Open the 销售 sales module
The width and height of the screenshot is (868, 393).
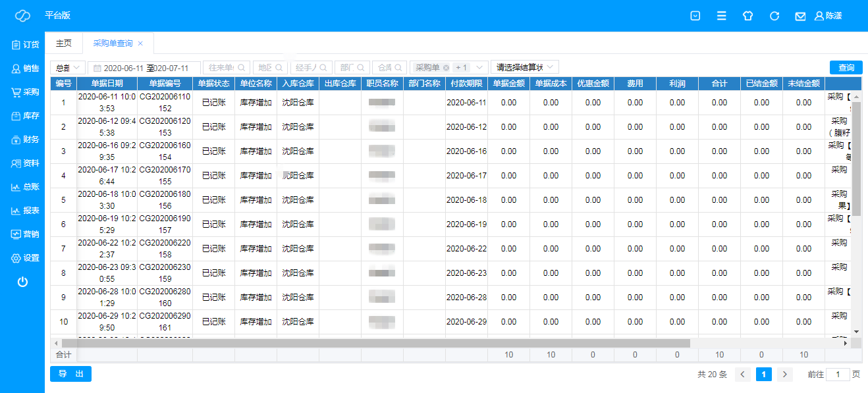[x=25, y=68]
